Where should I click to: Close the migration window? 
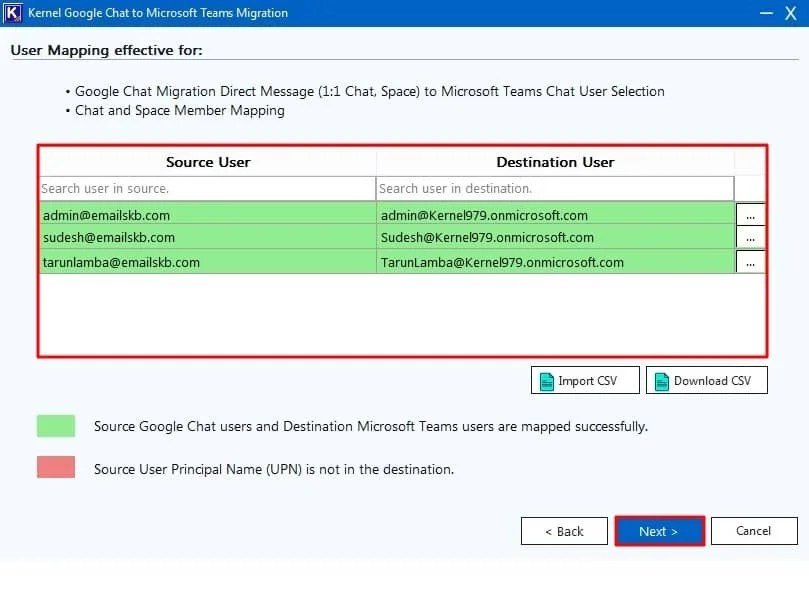[790, 13]
